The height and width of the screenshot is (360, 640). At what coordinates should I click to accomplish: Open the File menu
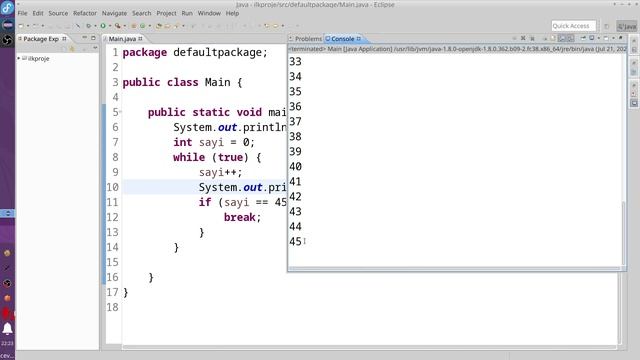click(22, 13)
